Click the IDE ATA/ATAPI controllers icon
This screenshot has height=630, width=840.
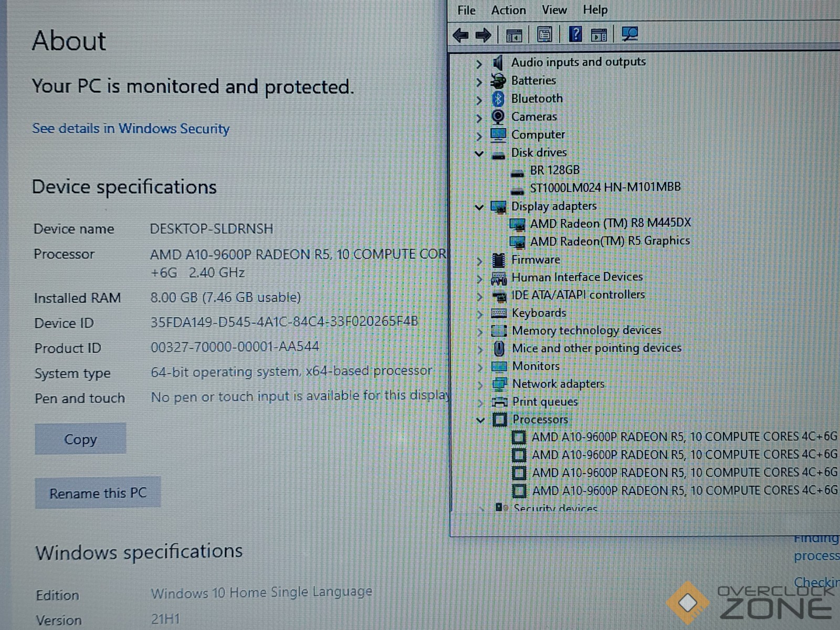coord(499,296)
